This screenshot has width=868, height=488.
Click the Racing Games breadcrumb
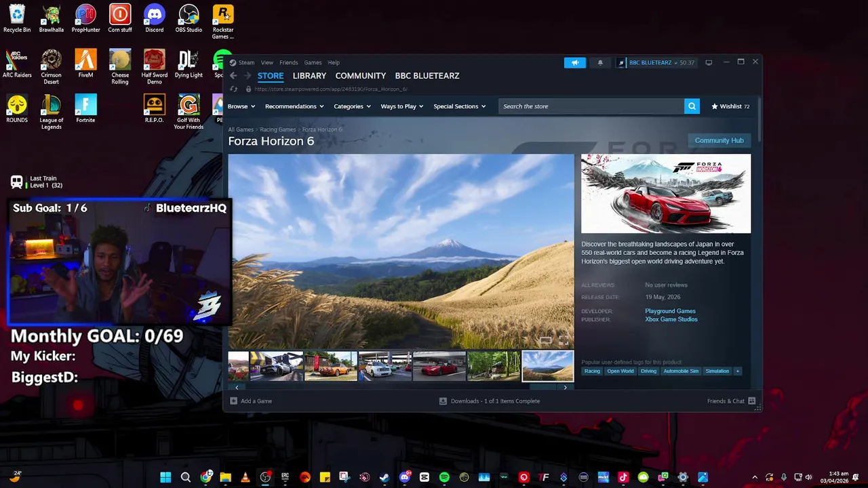coord(278,129)
